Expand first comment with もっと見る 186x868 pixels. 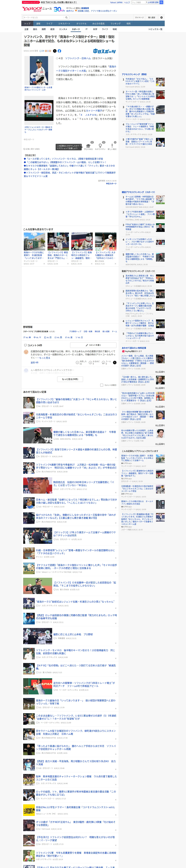[x=45, y=358]
